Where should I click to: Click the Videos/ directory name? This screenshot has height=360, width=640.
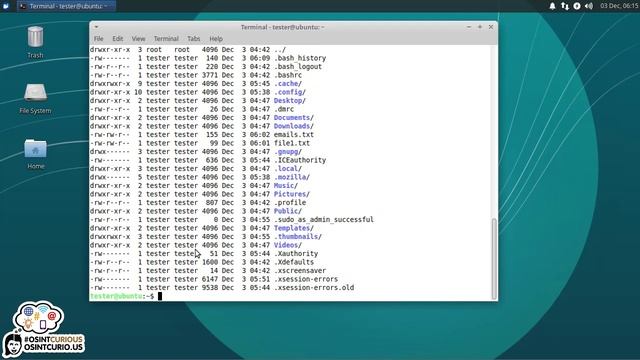[x=288, y=245]
